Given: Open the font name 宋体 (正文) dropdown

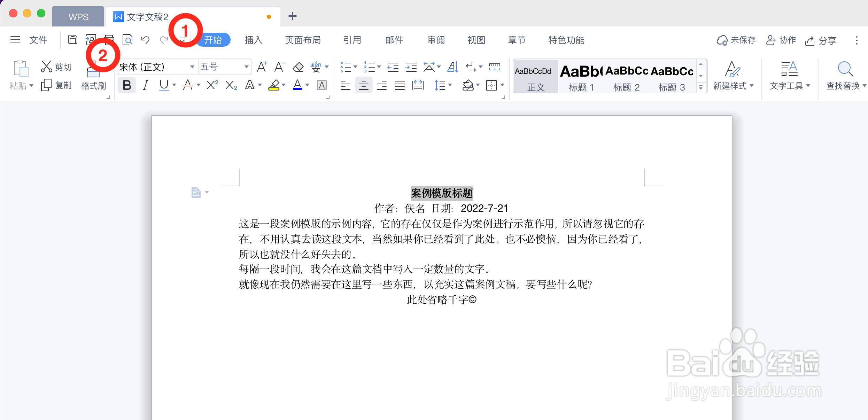Looking at the screenshot, I should click(x=192, y=67).
